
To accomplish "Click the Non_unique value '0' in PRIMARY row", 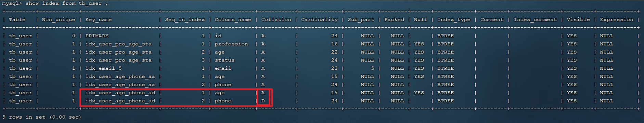I will (x=74, y=36).
